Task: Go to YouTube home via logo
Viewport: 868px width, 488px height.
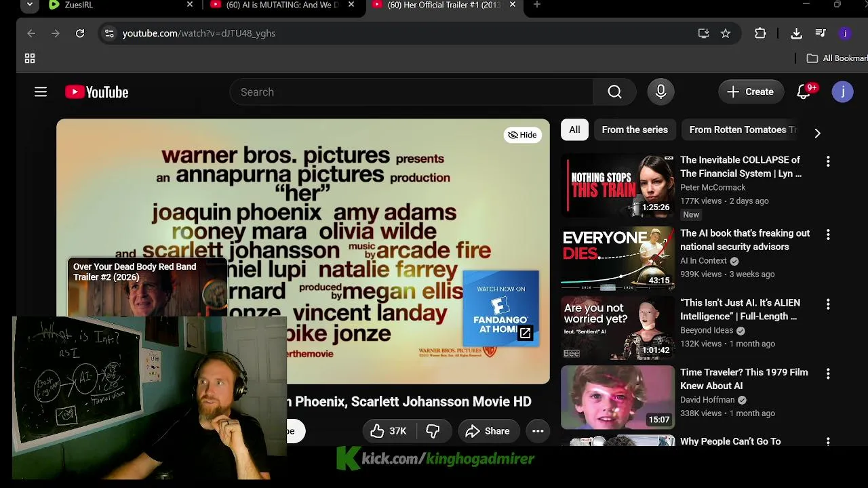Action: click(96, 92)
